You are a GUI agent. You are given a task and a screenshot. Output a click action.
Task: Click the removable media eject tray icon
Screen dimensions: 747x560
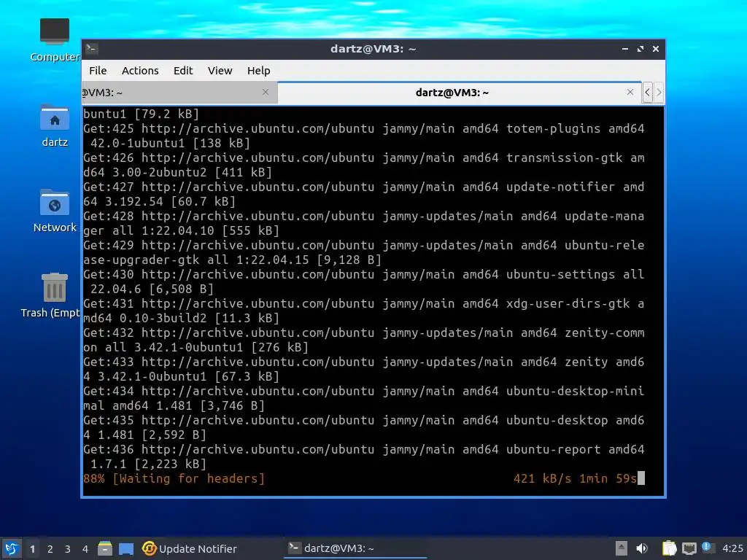point(621,548)
